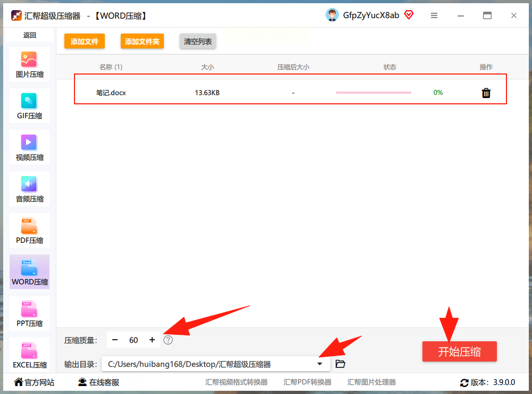Open the 官方网站 official website link
The width and height of the screenshot is (532, 394).
[34, 382]
